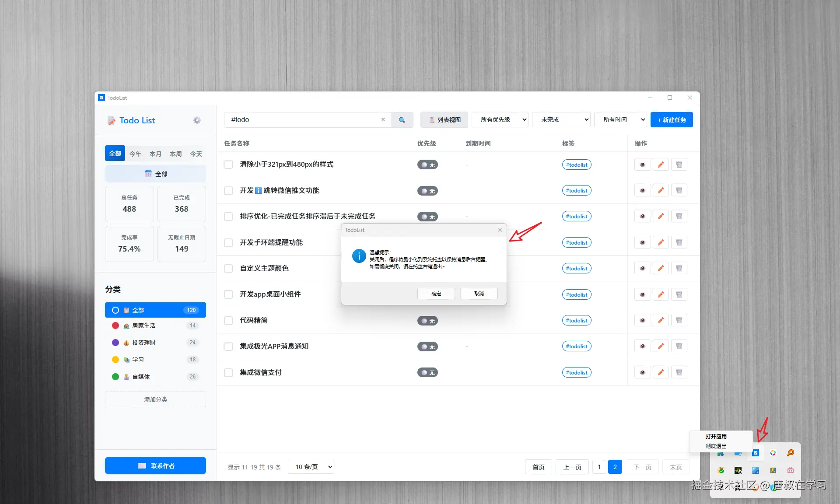Open the 10 条/页 page size dropdown
This screenshot has height=504, width=840.
pos(311,467)
